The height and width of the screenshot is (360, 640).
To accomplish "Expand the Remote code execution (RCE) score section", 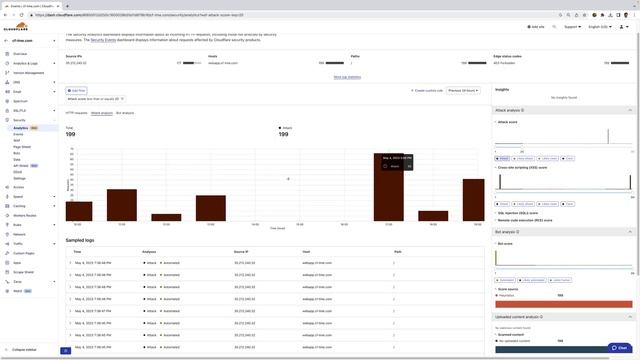I will tap(524, 220).
